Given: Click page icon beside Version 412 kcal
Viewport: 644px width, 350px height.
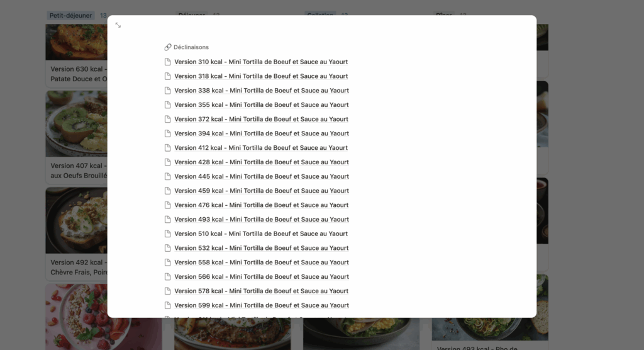Looking at the screenshot, I should click(x=167, y=148).
